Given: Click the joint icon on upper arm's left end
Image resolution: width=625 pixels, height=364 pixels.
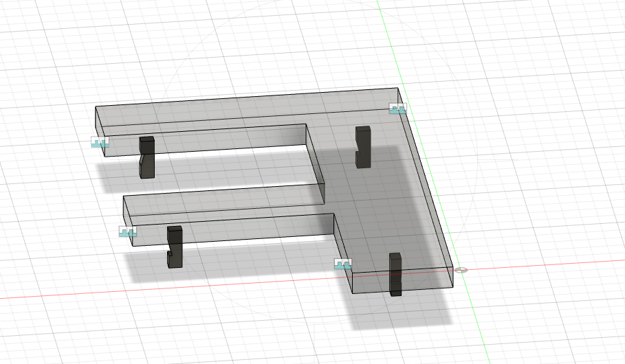Looking at the screenshot, I should 100,142.
